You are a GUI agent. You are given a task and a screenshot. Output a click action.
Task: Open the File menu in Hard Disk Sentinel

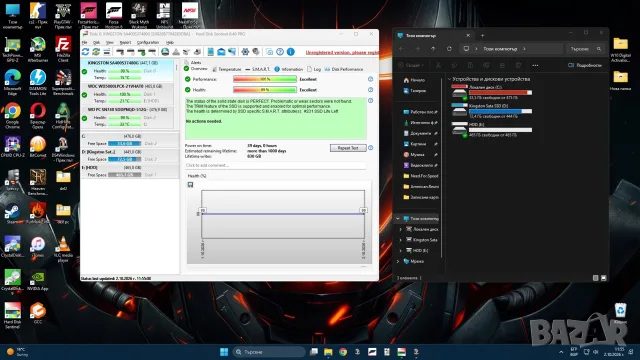[x=84, y=42]
